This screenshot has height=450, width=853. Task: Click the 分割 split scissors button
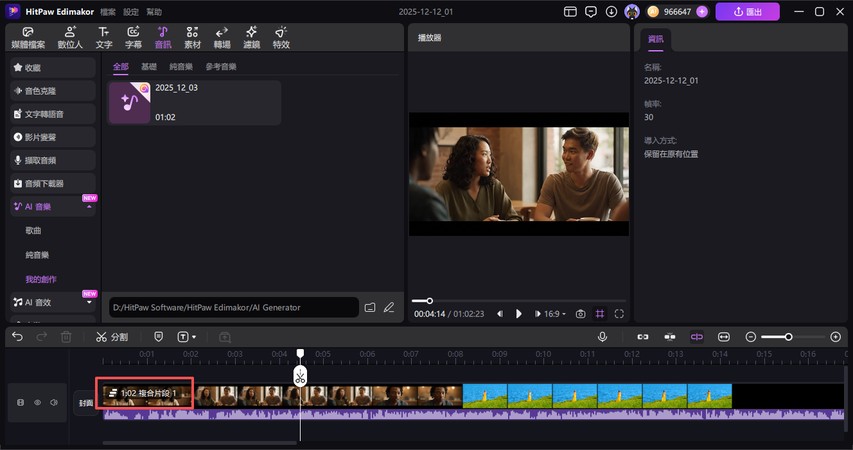(x=112, y=337)
